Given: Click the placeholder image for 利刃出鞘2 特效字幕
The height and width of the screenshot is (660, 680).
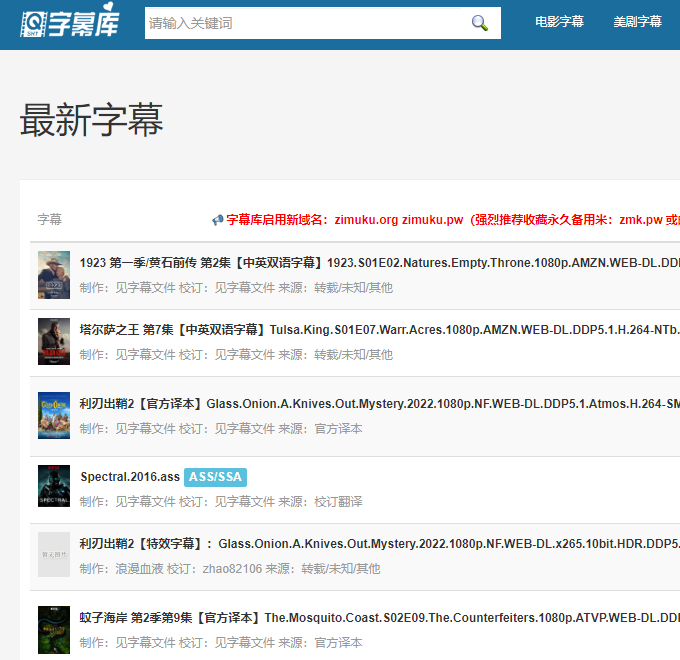Looking at the screenshot, I should pyautogui.click(x=54, y=555).
